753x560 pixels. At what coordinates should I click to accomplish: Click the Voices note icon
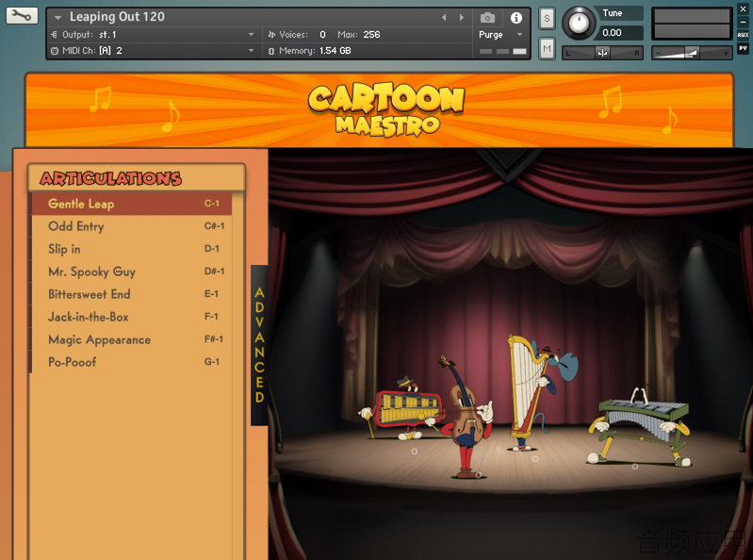271,35
